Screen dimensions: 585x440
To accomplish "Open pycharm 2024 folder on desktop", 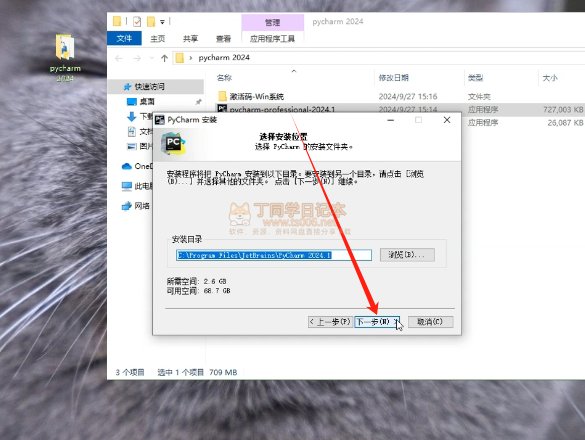I will point(65,57).
